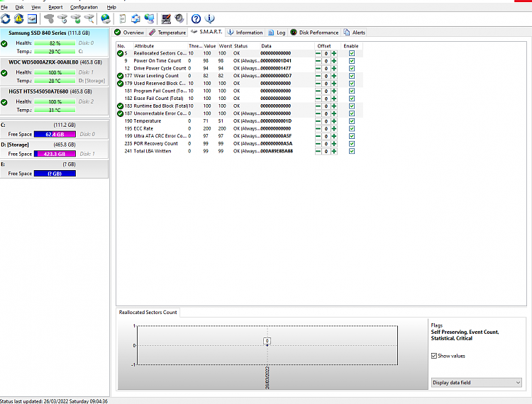Click the refresh with warning triangle icon
Image resolution: width=532 pixels, height=404 pixels.
(x=18, y=18)
